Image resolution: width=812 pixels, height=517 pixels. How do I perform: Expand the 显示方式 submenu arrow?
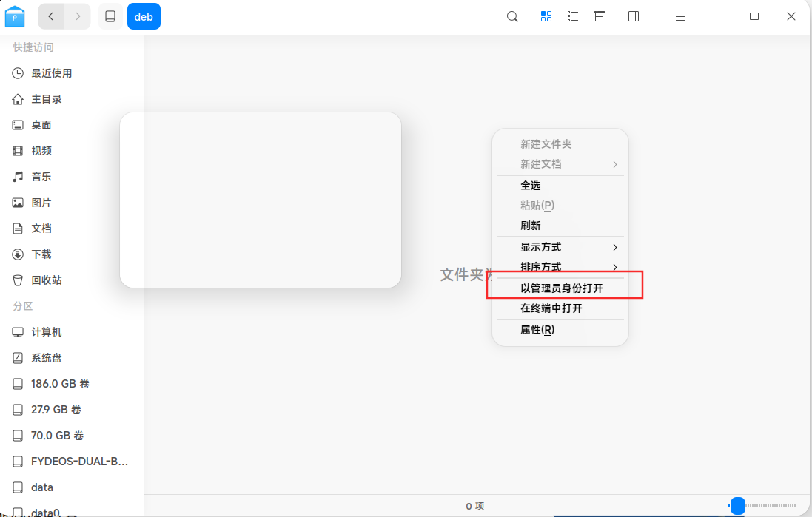[x=614, y=247]
